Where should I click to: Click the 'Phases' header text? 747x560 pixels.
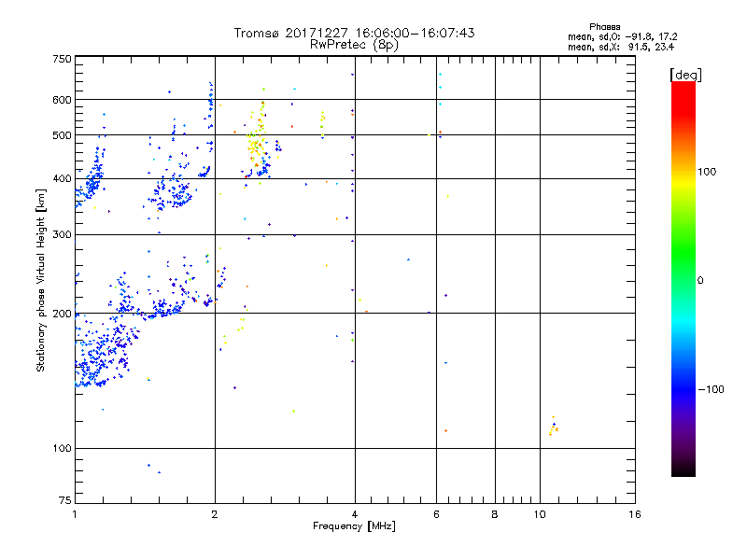pos(604,27)
